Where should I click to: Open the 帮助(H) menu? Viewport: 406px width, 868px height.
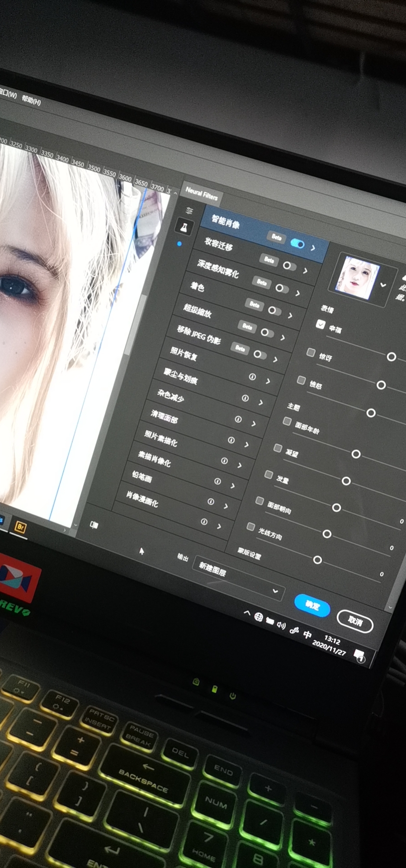(x=31, y=100)
